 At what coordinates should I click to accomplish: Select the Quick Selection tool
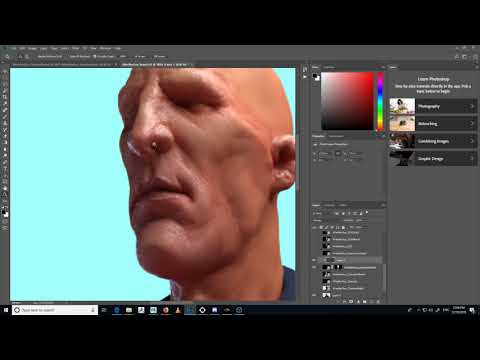coord(5,90)
